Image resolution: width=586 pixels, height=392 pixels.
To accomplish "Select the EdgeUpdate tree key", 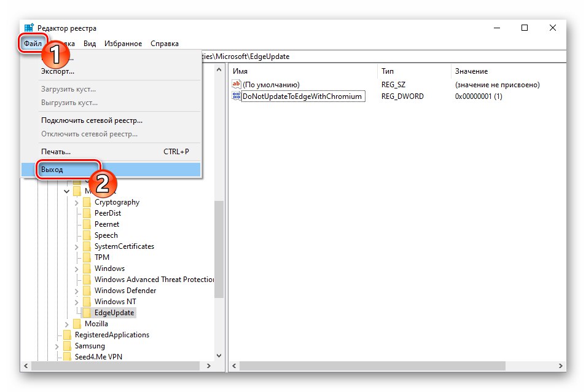I will coord(114,312).
